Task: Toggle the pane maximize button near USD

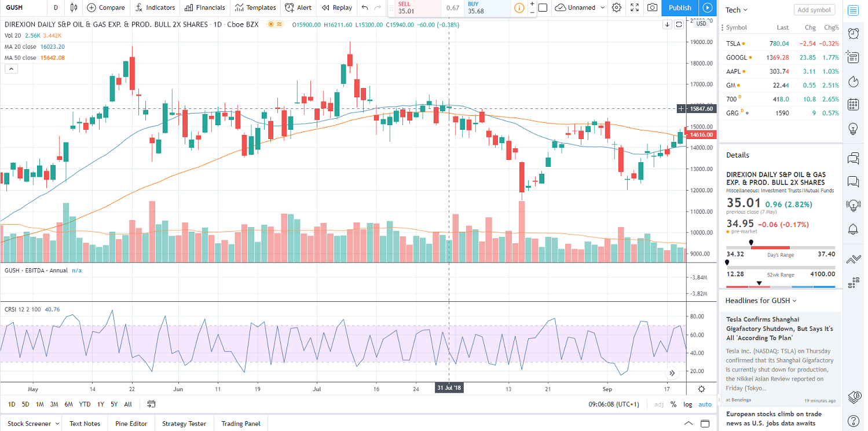Action: tap(678, 24)
